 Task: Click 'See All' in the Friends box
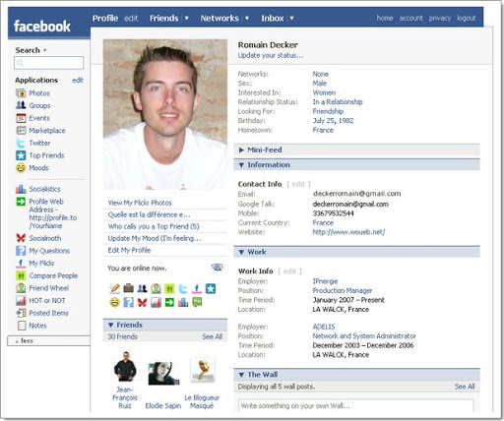point(212,336)
